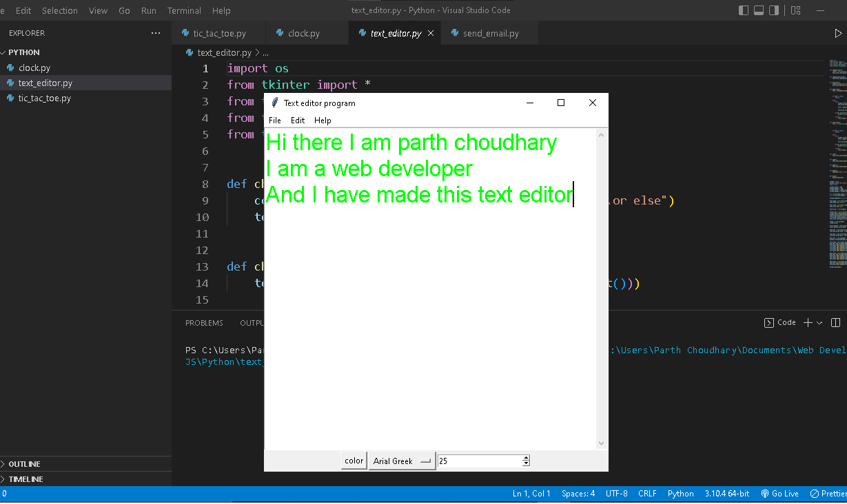Click the Prettier status icon
This screenshot has width=847, height=504.
pyautogui.click(x=815, y=494)
